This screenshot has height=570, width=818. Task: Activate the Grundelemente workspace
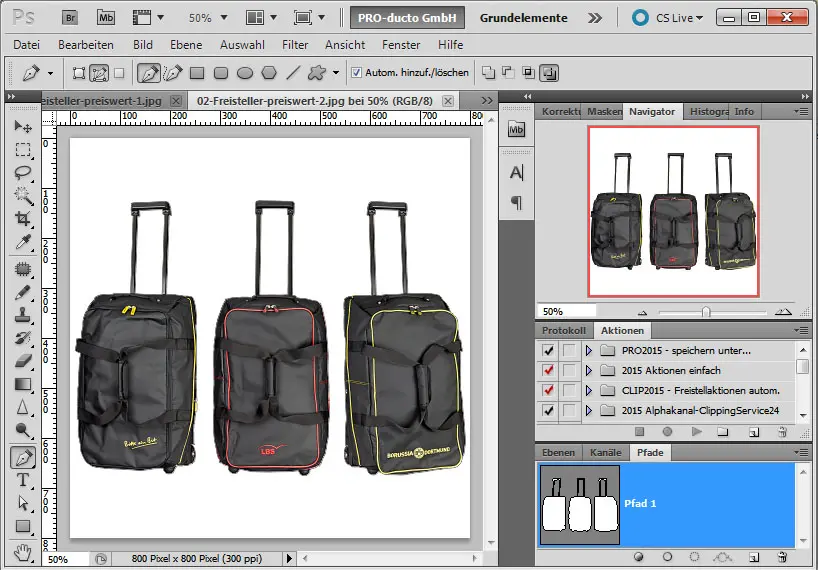point(523,18)
